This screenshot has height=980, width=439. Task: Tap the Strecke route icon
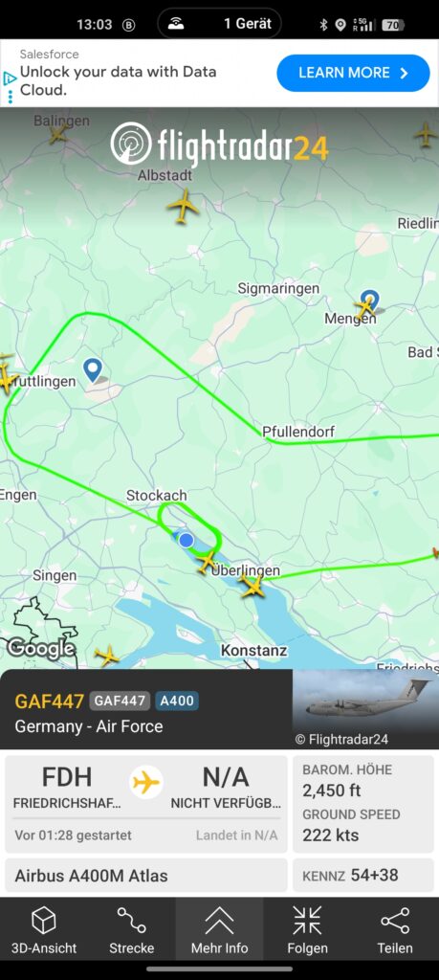click(x=132, y=930)
